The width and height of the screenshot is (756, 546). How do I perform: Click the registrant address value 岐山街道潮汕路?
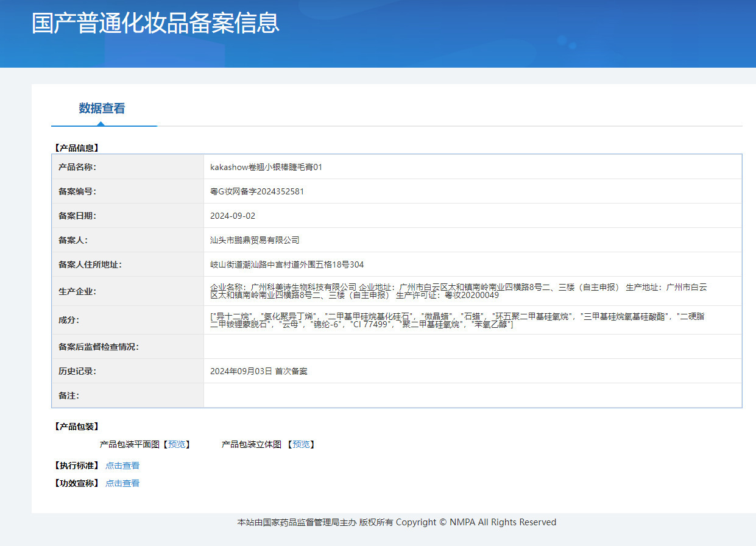(x=286, y=264)
